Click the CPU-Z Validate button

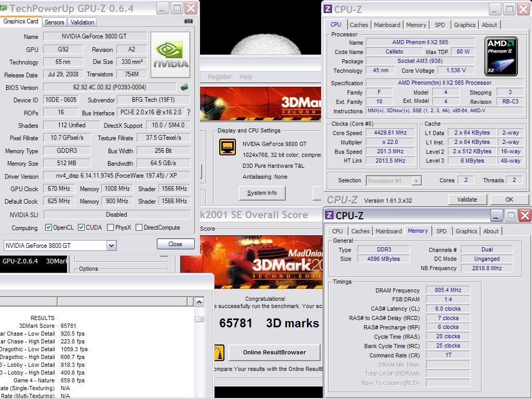tap(467, 199)
